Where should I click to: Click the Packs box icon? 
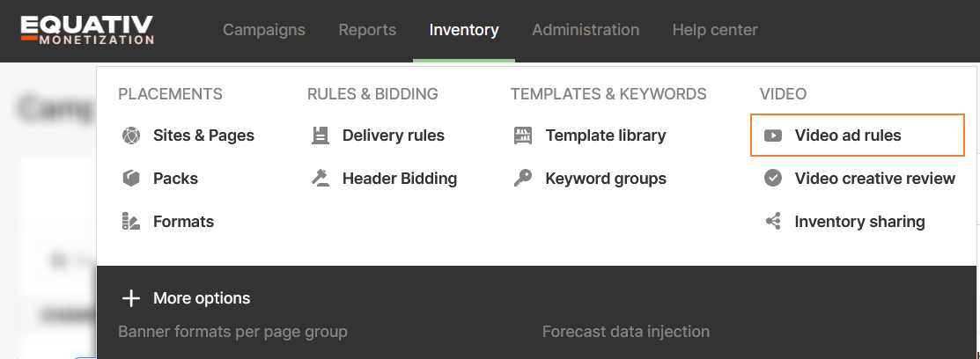[131, 179]
